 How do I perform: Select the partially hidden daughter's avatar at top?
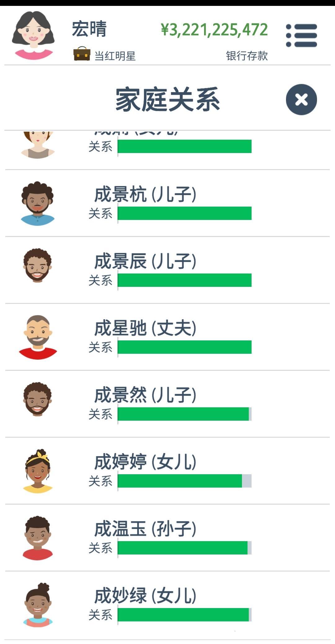38,145
